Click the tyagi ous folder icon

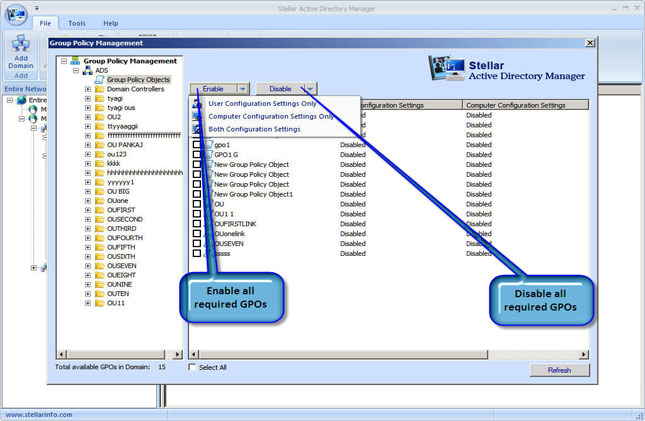pyautogui.click(x=99, y=107)
